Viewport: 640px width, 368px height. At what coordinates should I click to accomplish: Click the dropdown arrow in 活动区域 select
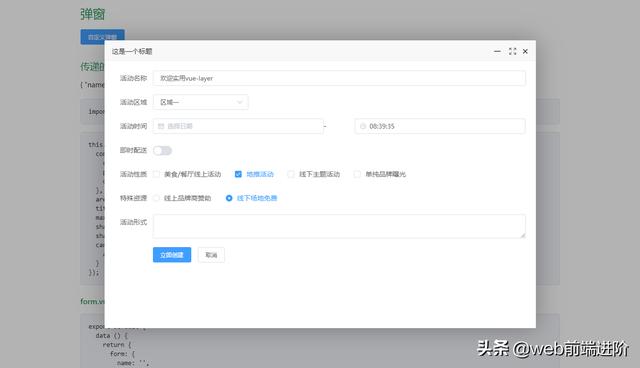(240, 102)
